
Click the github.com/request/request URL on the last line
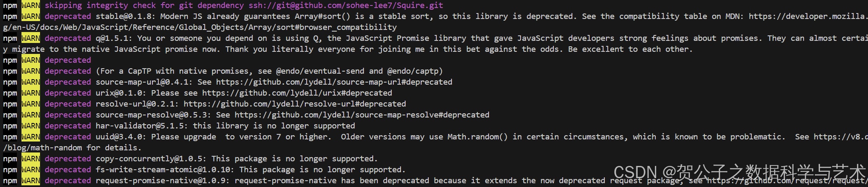pyautogui.click(x=788, y=181)
